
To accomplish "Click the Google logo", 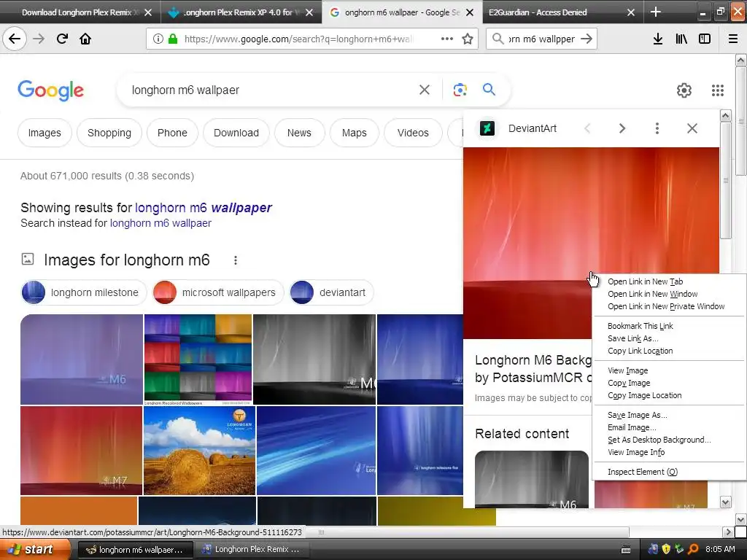I will (x=50, y=90).
